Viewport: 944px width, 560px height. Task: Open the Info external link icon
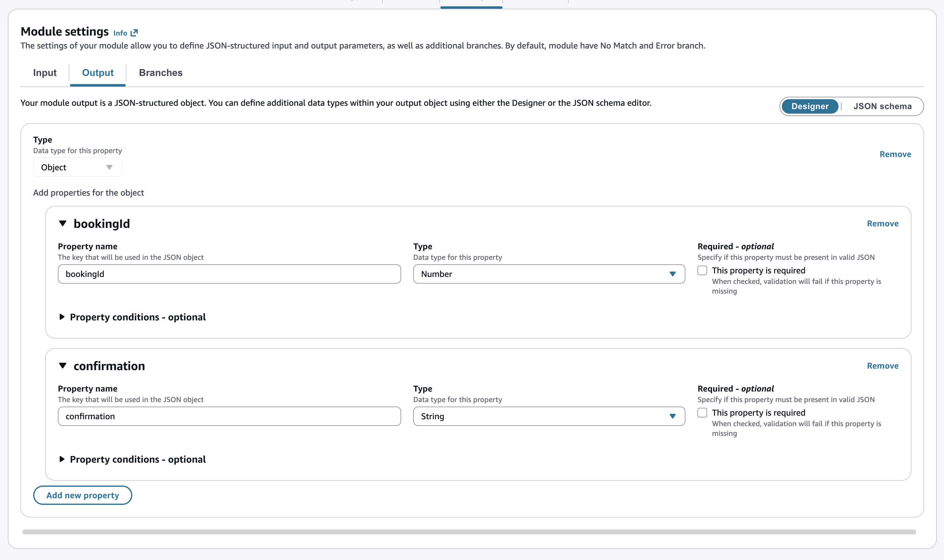[x=134, y=33]
